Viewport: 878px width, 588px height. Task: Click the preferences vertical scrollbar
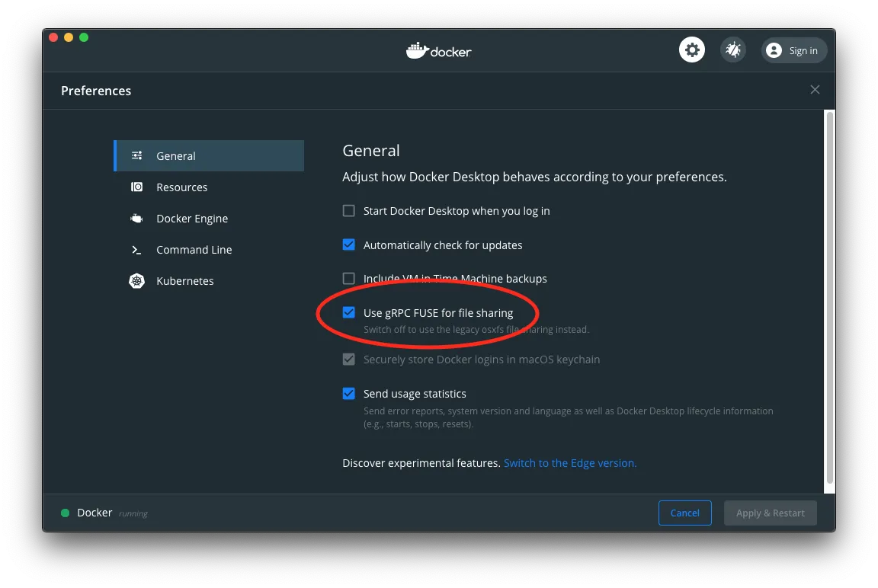(830, 297)
